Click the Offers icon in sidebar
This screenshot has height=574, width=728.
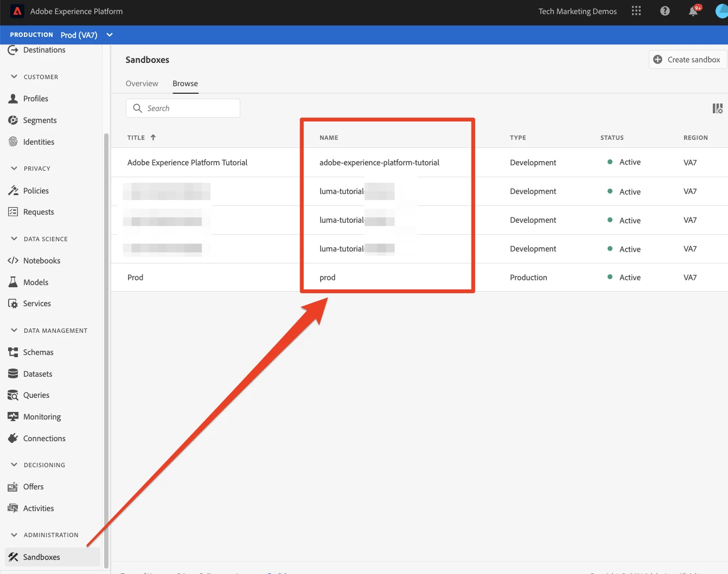coord(13,487)
